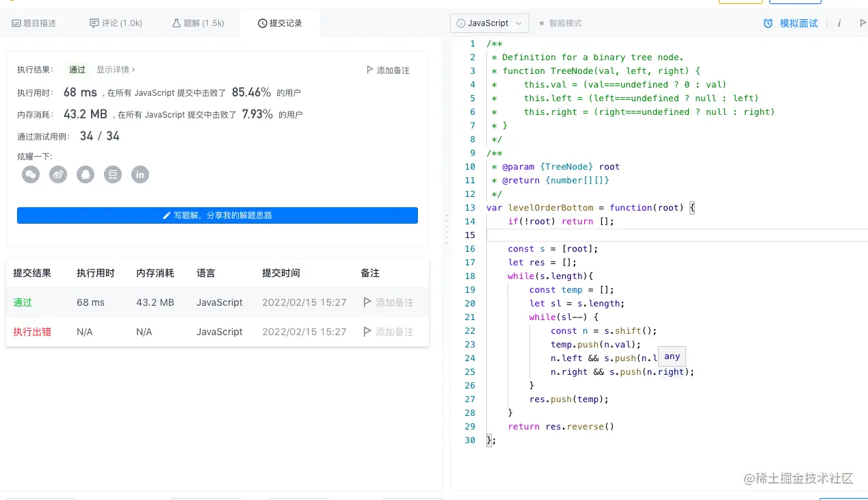Switch to the 评论 (1.0k) tab
The width and height of the screenshot is (868, 500).
(x=116, y=23)
